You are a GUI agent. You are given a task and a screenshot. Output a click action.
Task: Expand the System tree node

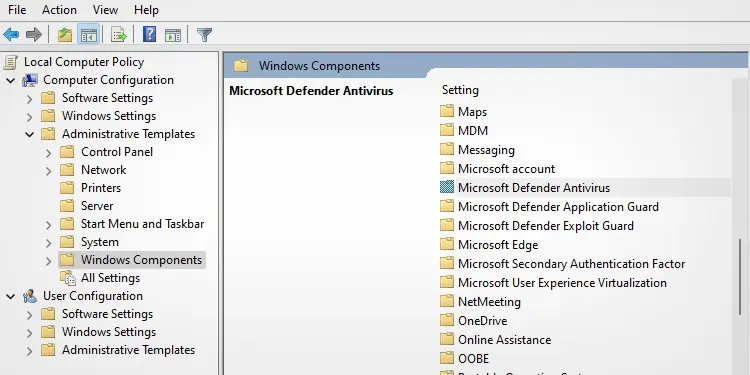(48, 243)
